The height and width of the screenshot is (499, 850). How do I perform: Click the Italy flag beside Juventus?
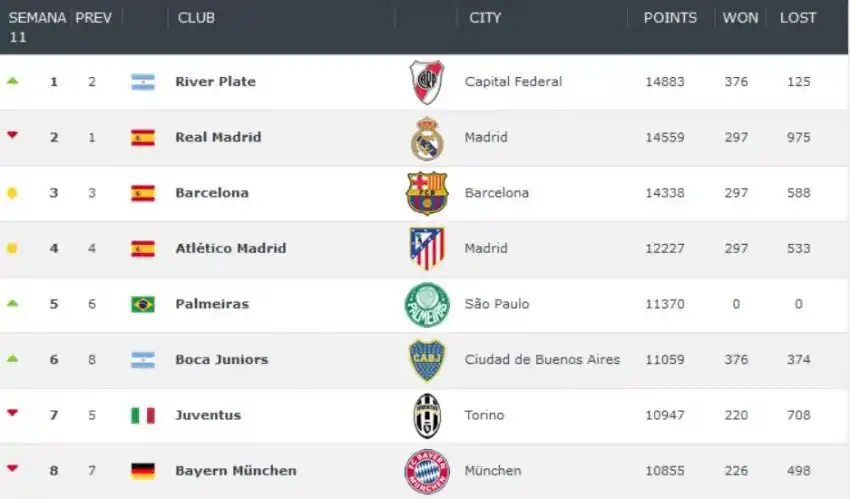(143, 415)
